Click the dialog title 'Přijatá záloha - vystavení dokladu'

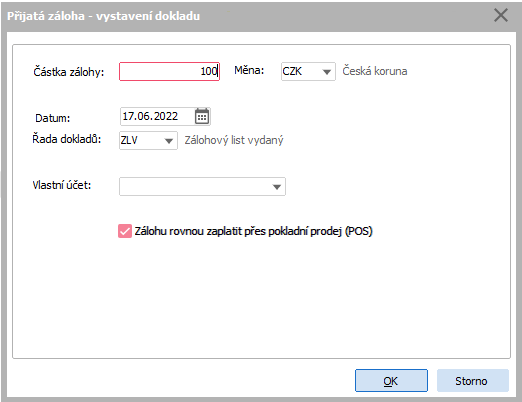(x=104, y=16)
